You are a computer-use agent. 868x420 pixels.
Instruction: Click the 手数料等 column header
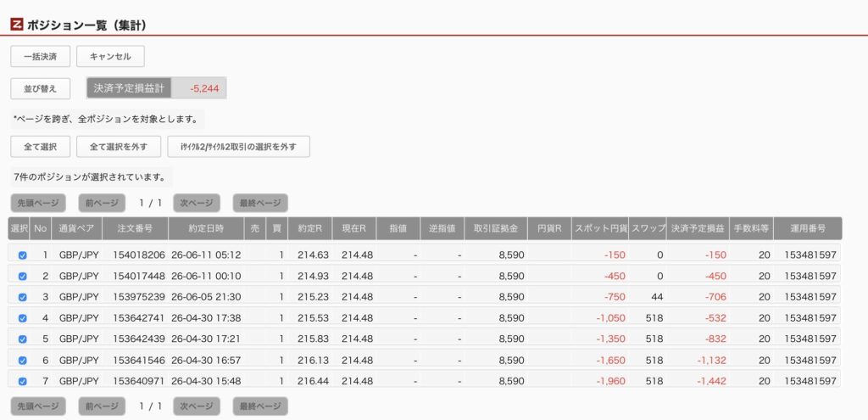click(x=751, y=228)
